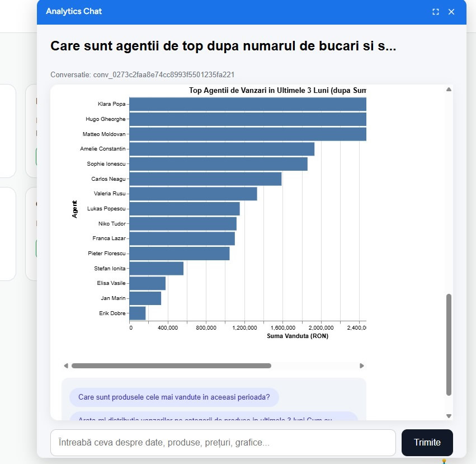Click the Erik Dobre axis label
This screenshot has height=464, width=476.
pyautogui.click(x=112, y=313)
